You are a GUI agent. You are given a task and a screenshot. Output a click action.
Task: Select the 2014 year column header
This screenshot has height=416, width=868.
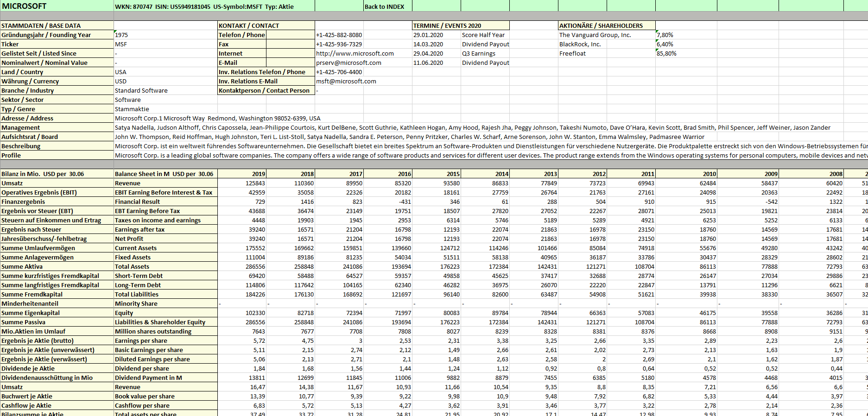click(485, 174)
